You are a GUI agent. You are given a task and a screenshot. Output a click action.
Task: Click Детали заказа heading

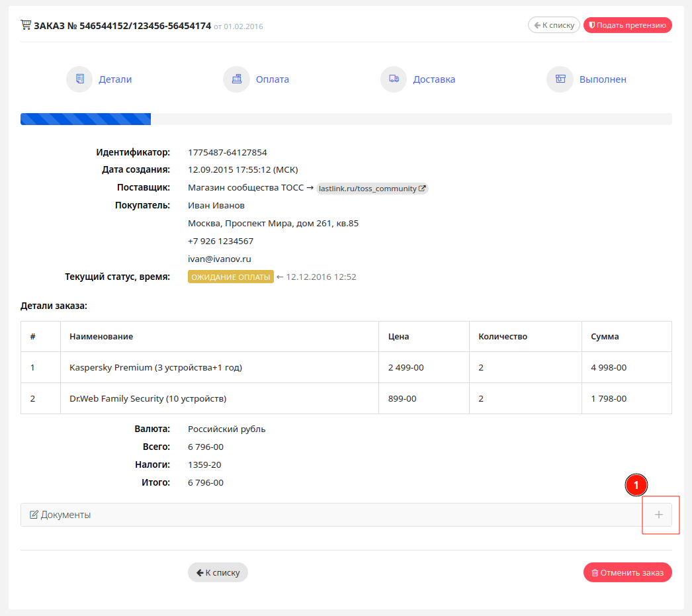click(54, 306)
